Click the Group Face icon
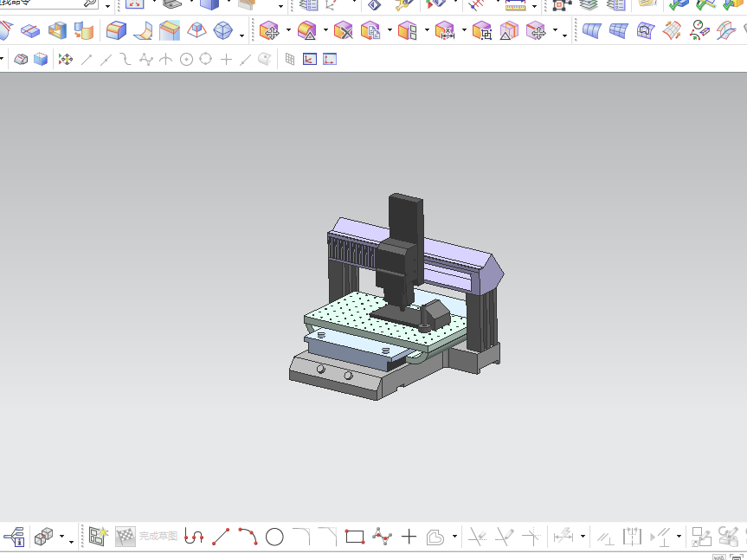The width and height of the screenshot is (747, 560). tap(481, 31)
